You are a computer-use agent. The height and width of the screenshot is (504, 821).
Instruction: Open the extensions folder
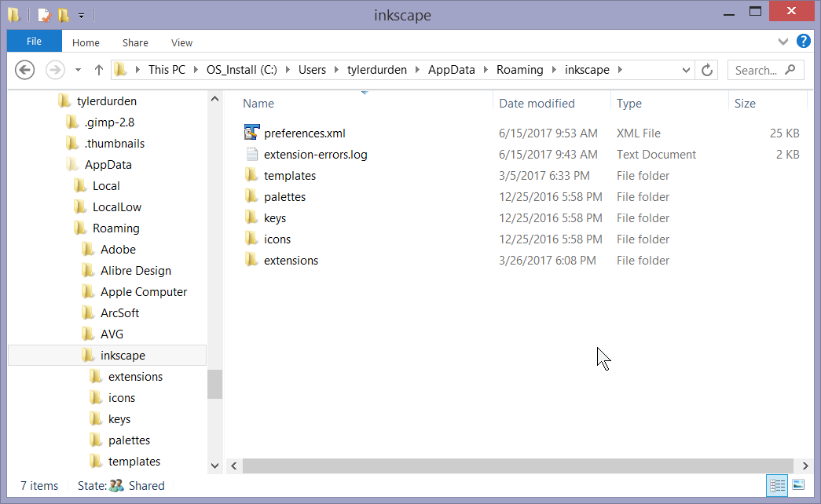coord(291,260)
